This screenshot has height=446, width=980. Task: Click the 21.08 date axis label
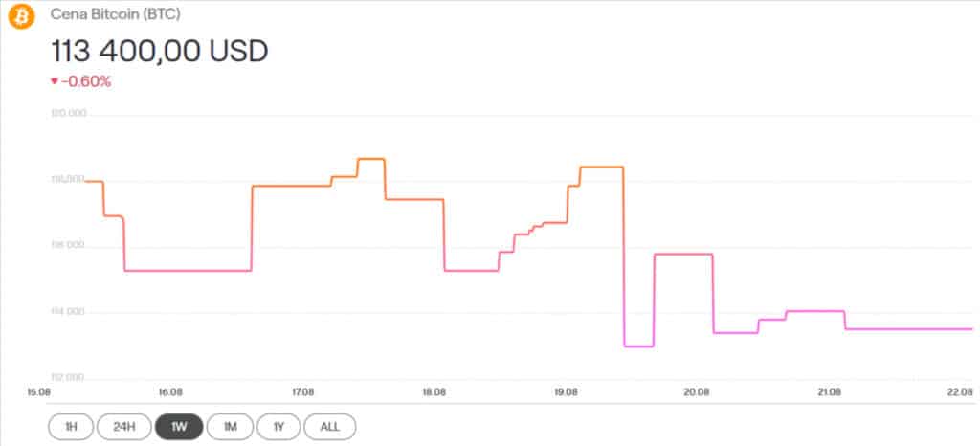pyautogui.click(x=829, y=391)
